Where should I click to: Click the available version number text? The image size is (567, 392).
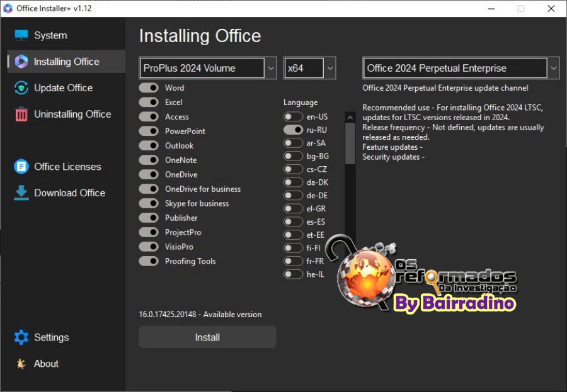pos(168,315)
